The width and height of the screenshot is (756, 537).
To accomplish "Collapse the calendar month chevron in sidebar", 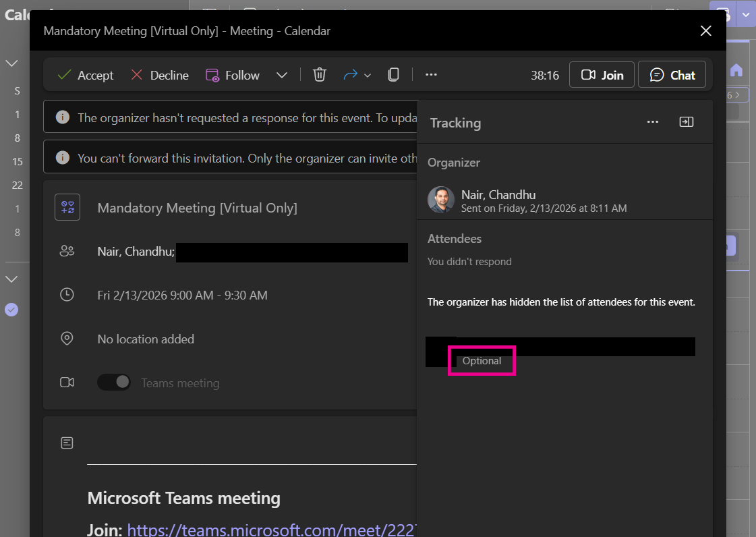I will (x=12, y=63).
